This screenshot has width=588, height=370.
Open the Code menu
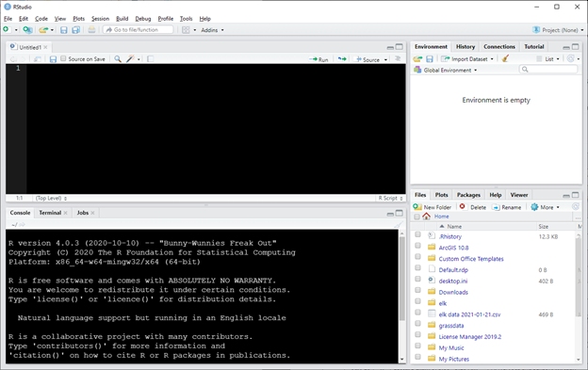click(x=41, y=18)
